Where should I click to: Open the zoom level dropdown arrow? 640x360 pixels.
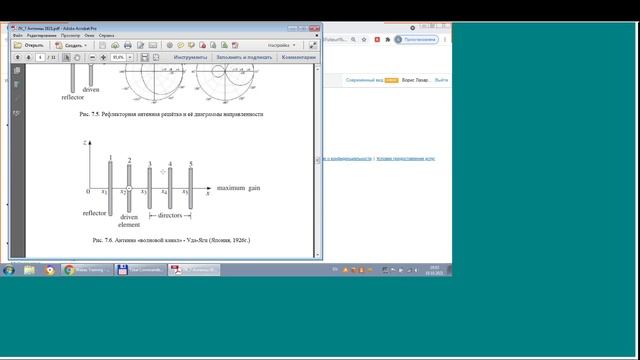tap(130, 58)
